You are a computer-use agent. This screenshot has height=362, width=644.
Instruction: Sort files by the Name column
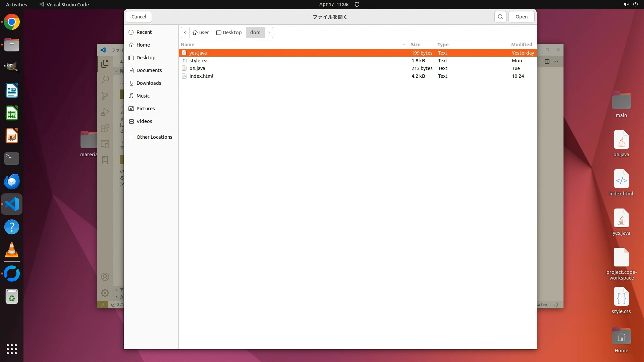pyautogui.click(x=187, y=45)
